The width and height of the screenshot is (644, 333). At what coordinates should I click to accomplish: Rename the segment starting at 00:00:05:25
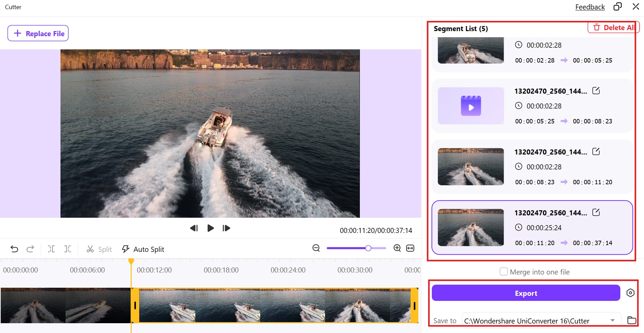[x=596, y=91]
